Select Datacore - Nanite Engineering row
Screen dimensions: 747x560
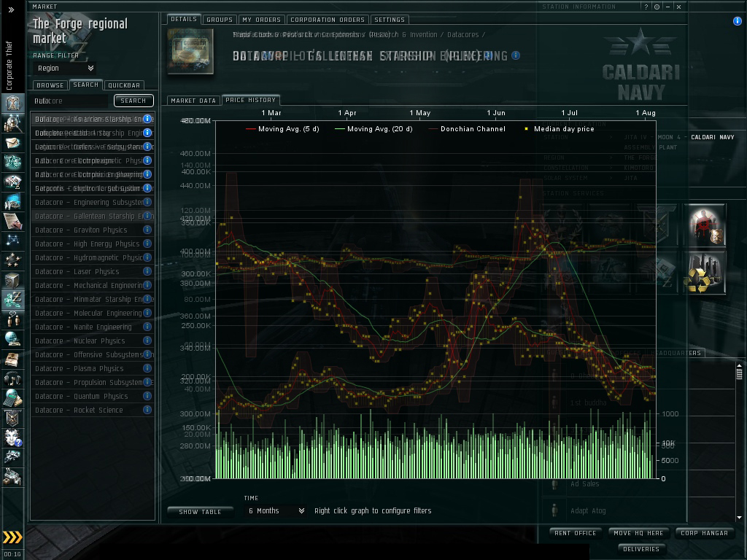93,327
